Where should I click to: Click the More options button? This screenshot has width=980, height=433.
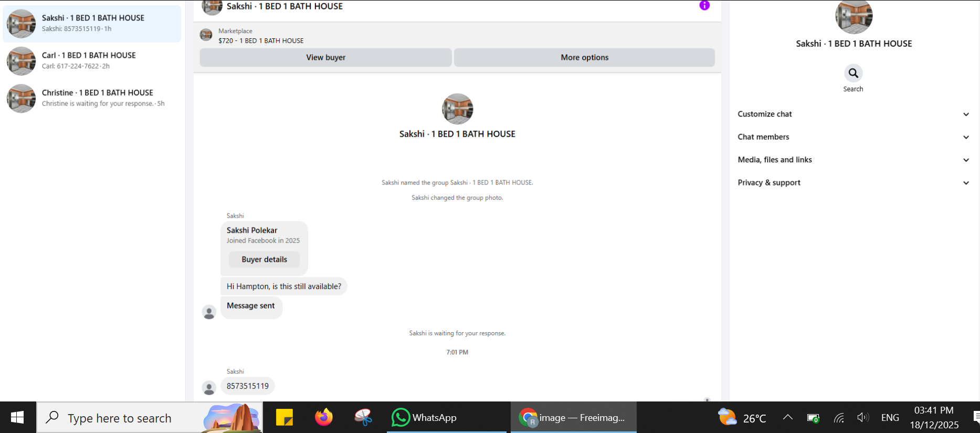[x=584, y=57]
